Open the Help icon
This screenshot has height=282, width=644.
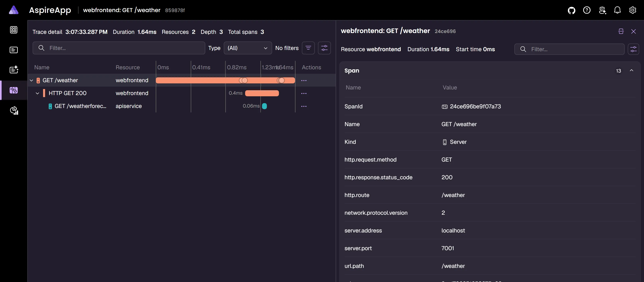tap(587, 10)
